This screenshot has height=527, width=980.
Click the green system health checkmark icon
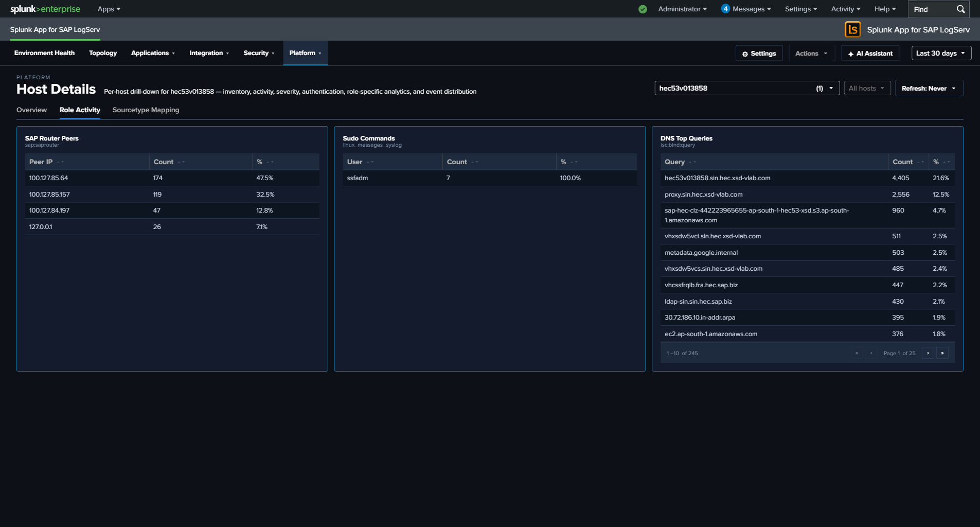(x=643, y=9)
